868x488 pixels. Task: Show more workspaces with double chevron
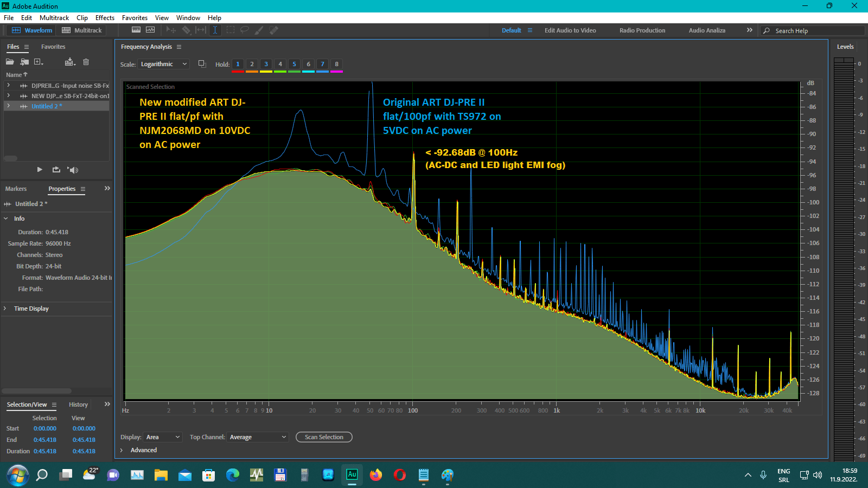point(749,30)
